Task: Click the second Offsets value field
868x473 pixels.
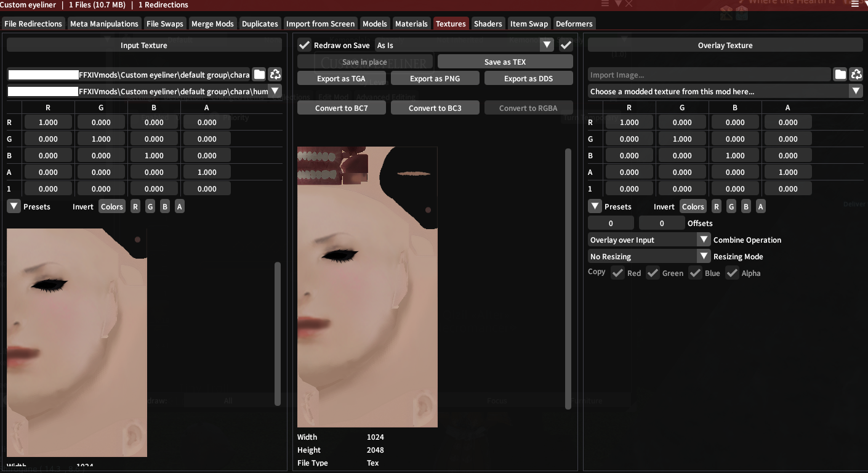Action: (x=662, y=223)
